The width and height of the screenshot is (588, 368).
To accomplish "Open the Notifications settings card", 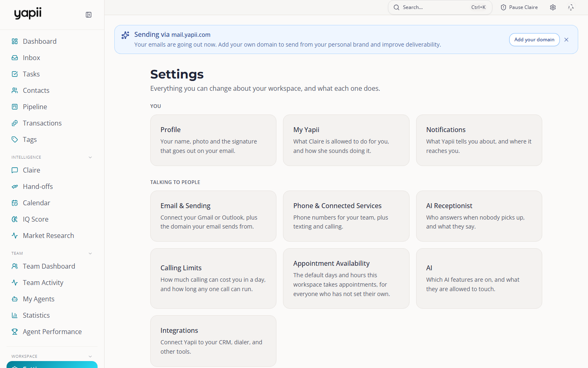I will coord(479,140).
